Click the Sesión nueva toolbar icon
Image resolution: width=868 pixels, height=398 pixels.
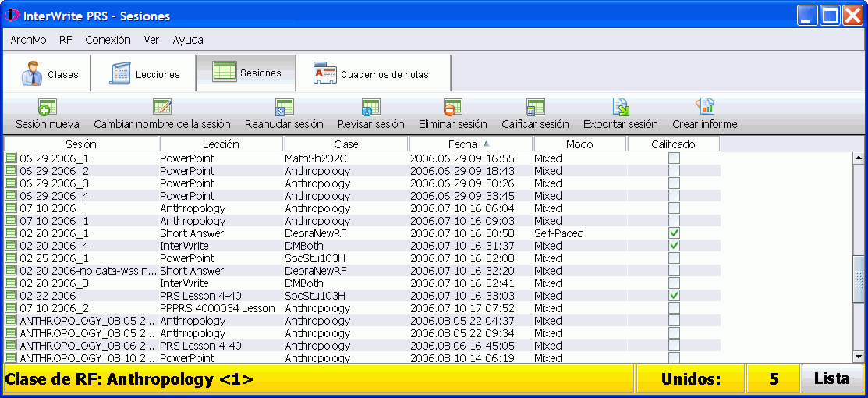pos(47,107)
